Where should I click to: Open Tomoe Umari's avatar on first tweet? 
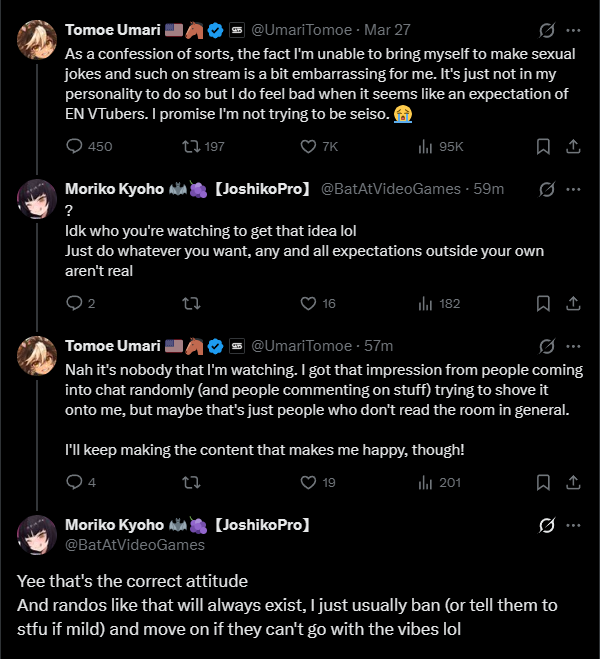click(36, 38)
